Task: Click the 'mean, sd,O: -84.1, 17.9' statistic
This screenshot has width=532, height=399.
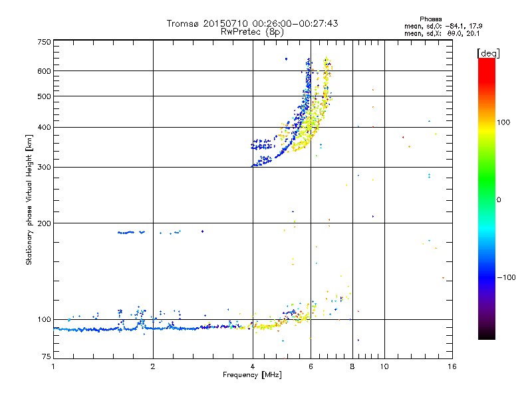Action: 443,26
